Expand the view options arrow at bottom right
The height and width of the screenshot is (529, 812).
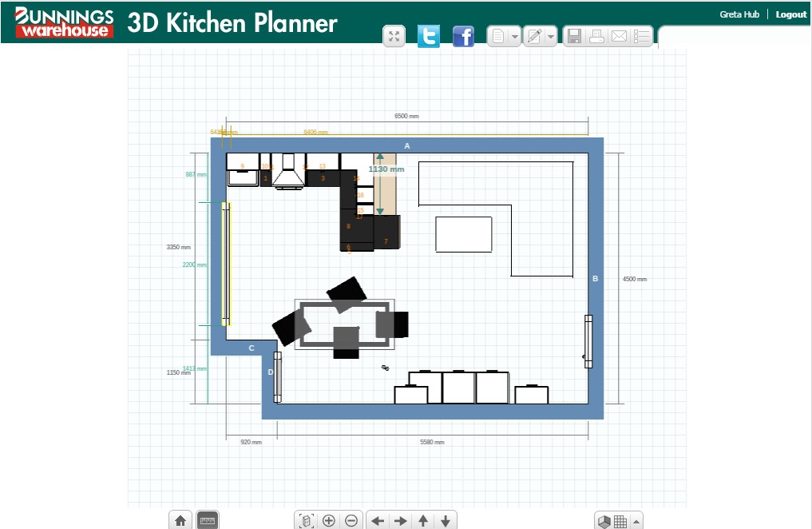(x=636, y=522)
